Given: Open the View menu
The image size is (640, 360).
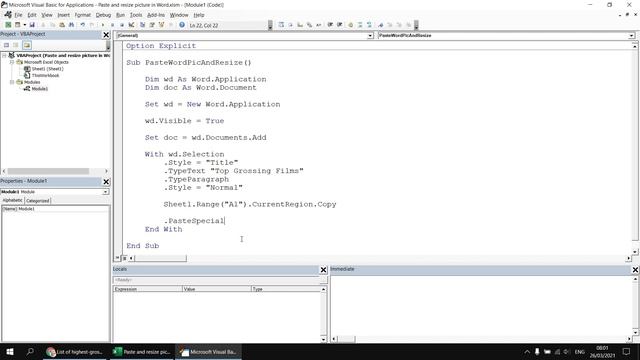Looking at the screenshot, I should click(47, 15).
